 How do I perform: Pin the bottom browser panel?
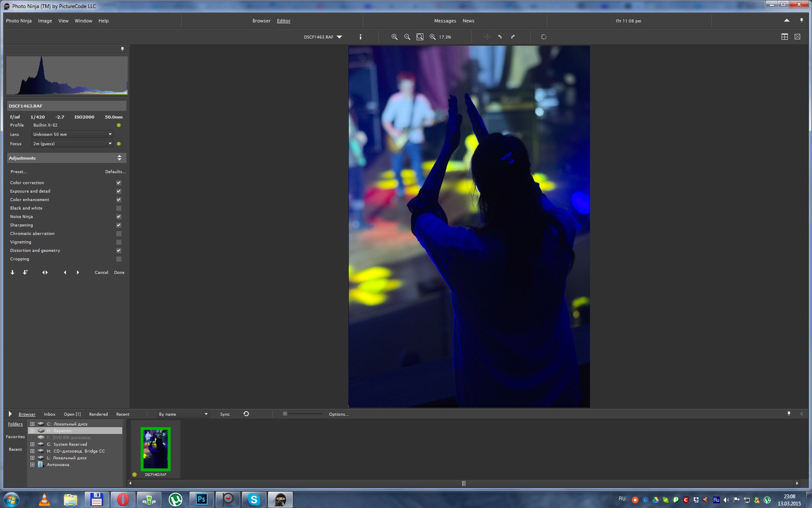(789, 414)
